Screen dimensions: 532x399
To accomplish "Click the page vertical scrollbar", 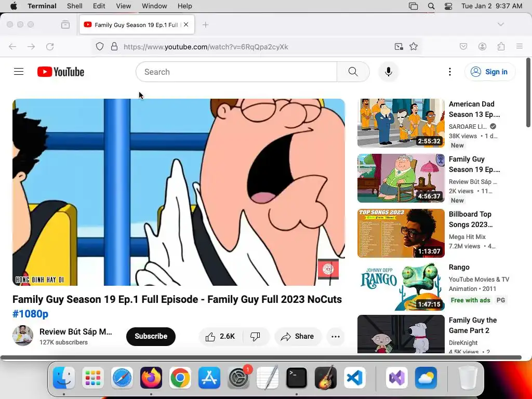I will point(528,92).
